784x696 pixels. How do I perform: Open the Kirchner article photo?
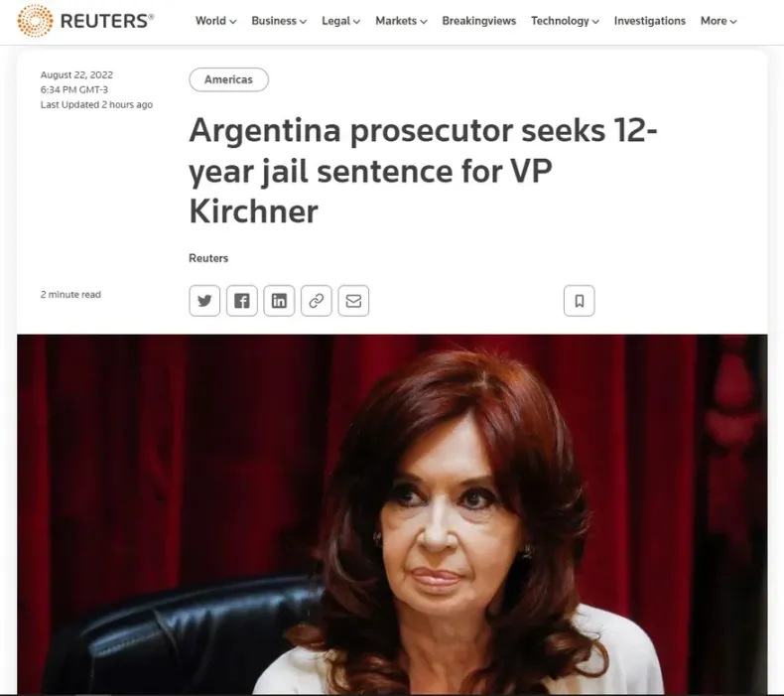pyautogui.click(x=392, y=514)
